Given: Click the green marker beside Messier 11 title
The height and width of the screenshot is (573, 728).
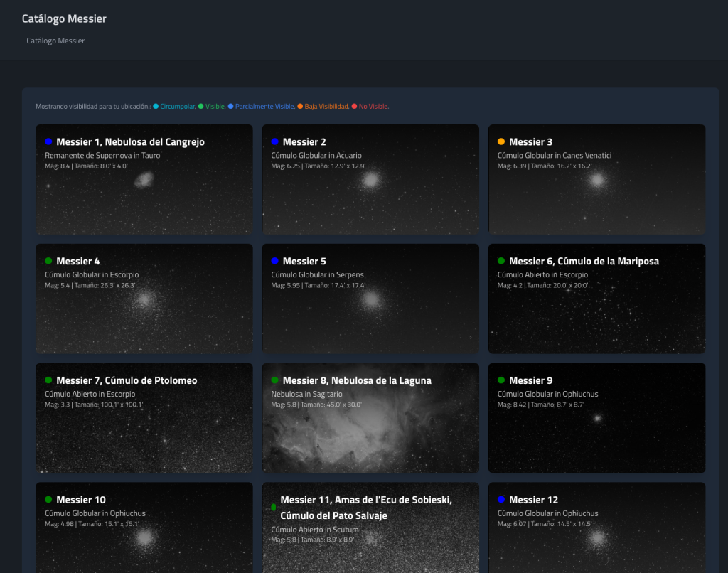Looking at the screenshot, I should 274,508.
